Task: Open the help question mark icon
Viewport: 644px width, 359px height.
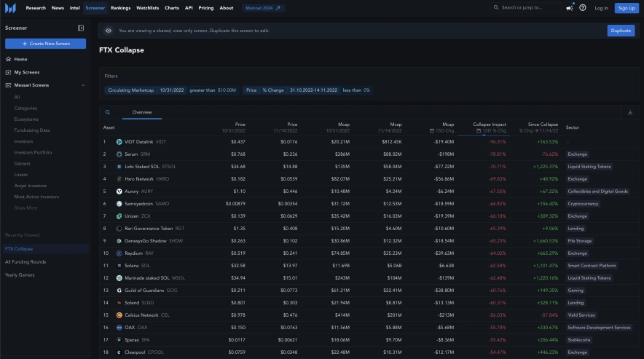Action: pos(583,8)
